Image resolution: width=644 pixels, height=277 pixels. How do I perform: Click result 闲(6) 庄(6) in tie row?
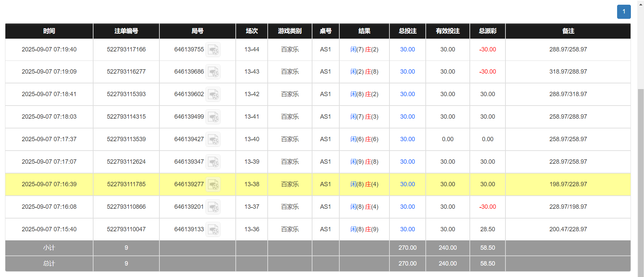pyautogui.click(x=364, y=139)
